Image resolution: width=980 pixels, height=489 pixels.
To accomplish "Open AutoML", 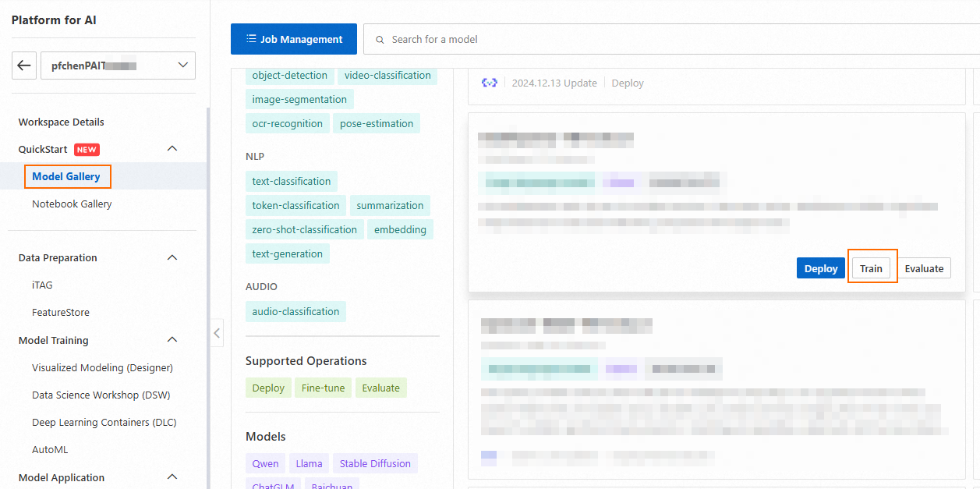I will (50, 449).
